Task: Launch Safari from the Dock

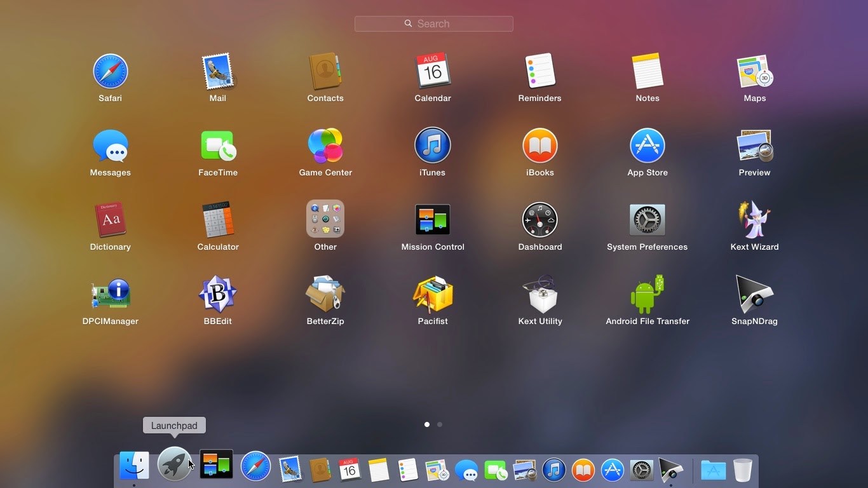Action: 256,467
